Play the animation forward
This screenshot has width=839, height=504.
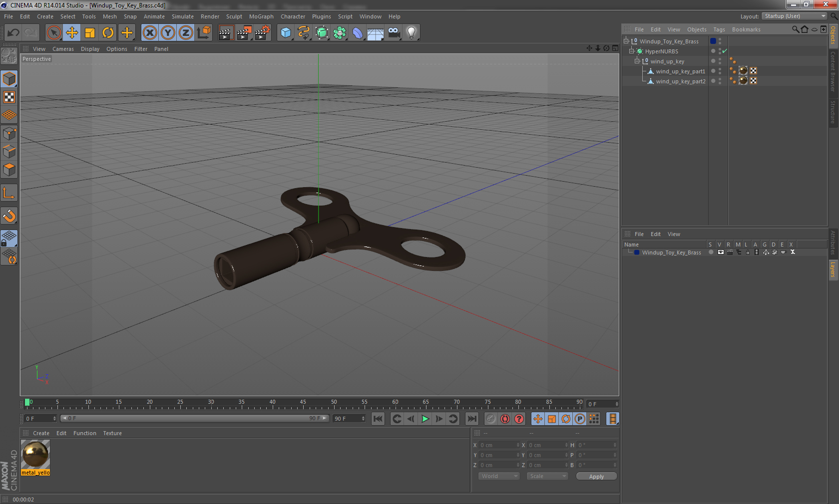coord(425,419)
